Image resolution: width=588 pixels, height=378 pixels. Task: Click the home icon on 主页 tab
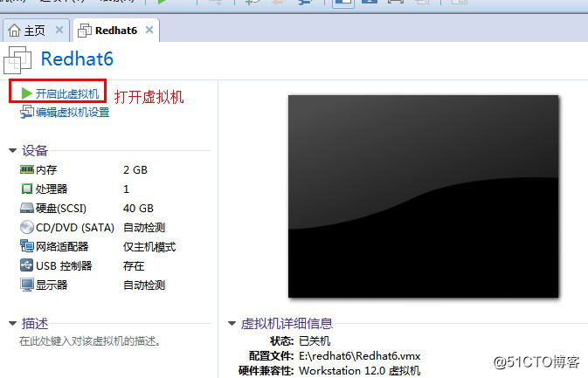pos(14,30)
